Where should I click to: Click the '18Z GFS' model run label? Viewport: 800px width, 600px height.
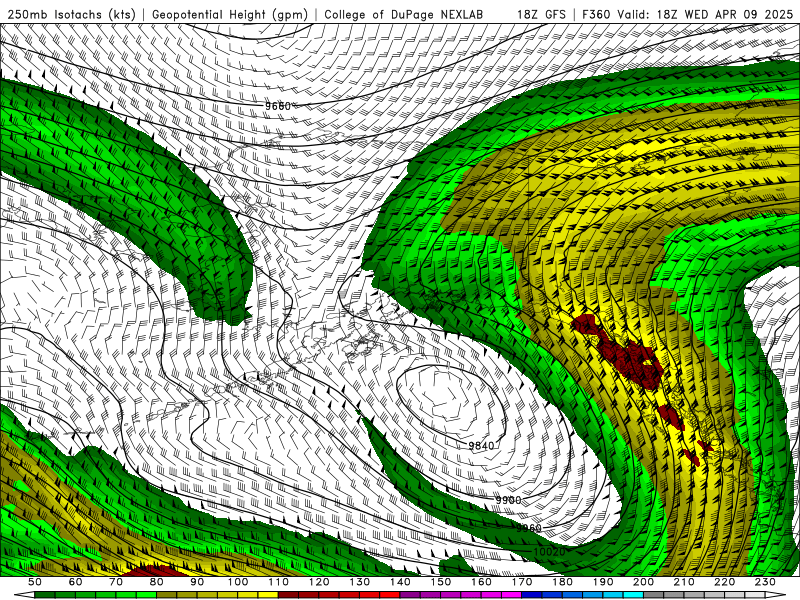point(541,14)
